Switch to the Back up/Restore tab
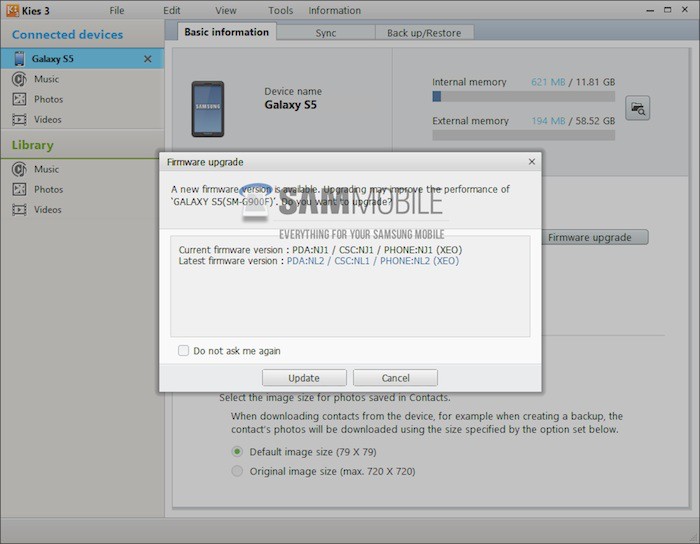700x544 pixels. coord(424,33)
